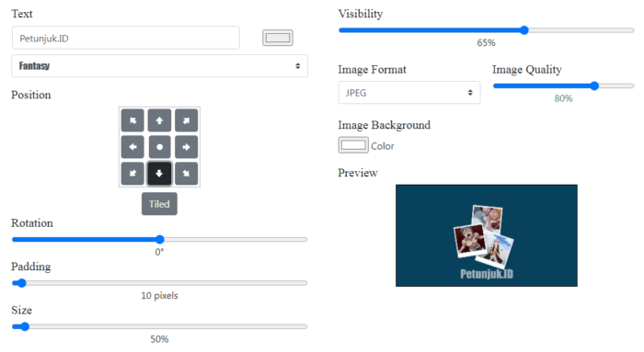Viewport: 644px width, 352px height.
Task: Select bottom-center down arrow position
Action: (x=159, y=174)
